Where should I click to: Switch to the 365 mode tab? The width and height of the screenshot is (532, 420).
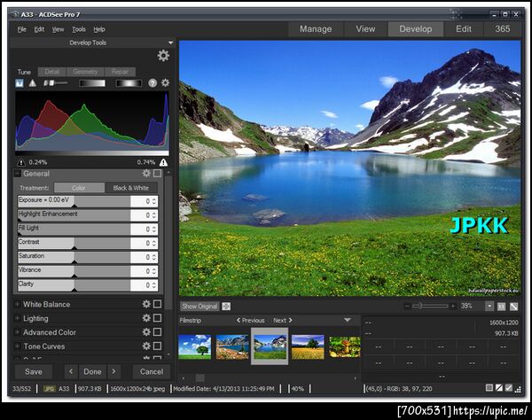503,29
